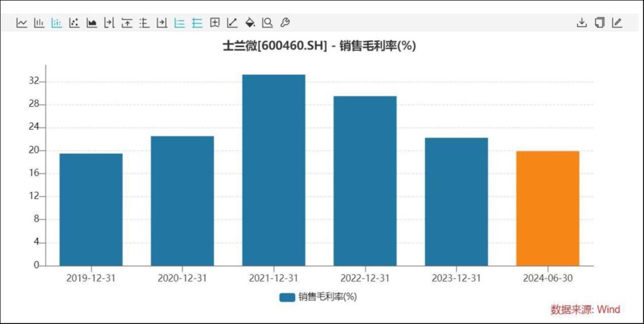Toggle the highlighted full gridlines icon

coord(197,23)
